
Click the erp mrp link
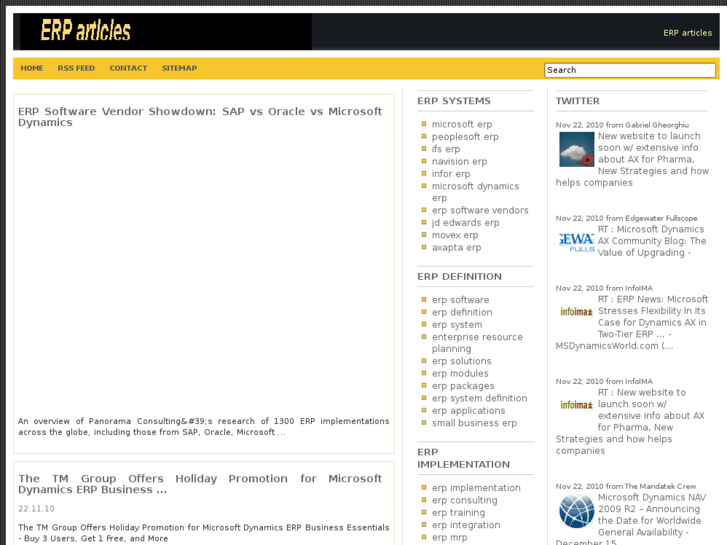coord(449,537)
